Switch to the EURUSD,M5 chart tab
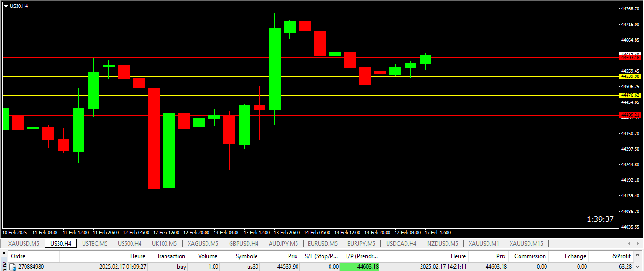The height and width of the screenshot is (271, 644). pos(323,244)
